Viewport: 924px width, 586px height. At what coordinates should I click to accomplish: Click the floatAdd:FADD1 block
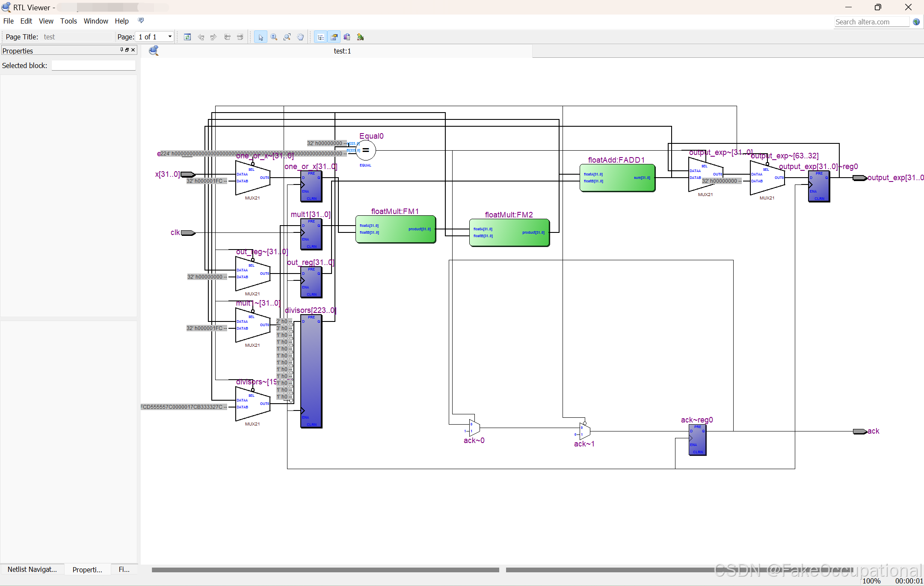tap(617, 178)
